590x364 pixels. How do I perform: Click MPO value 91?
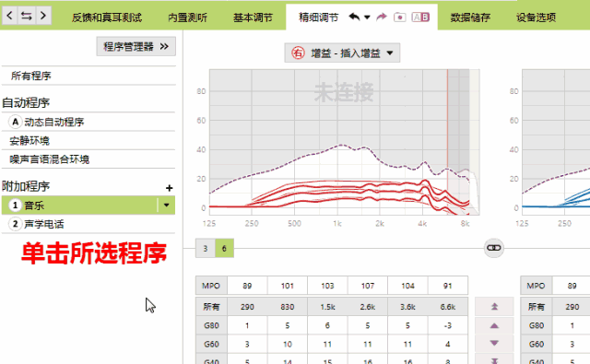(448, 286)
